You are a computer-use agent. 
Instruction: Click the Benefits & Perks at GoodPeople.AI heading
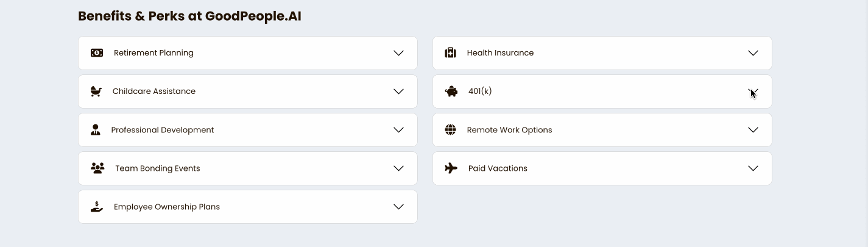click(x=189, y=16)
